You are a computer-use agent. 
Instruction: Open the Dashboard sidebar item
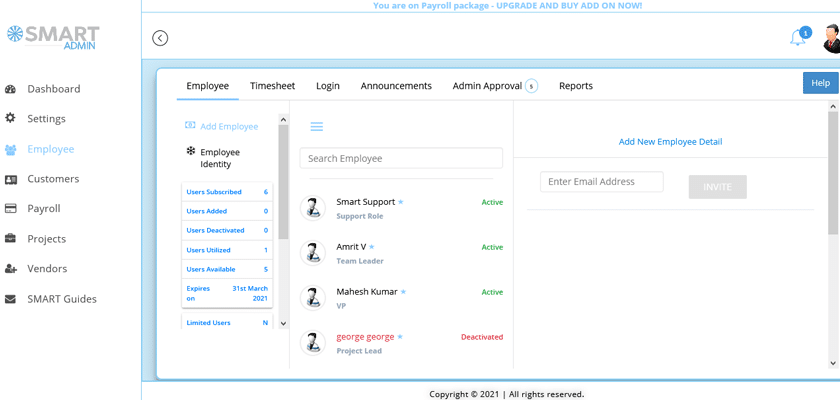pyautogui.click(x=53, y=89)
